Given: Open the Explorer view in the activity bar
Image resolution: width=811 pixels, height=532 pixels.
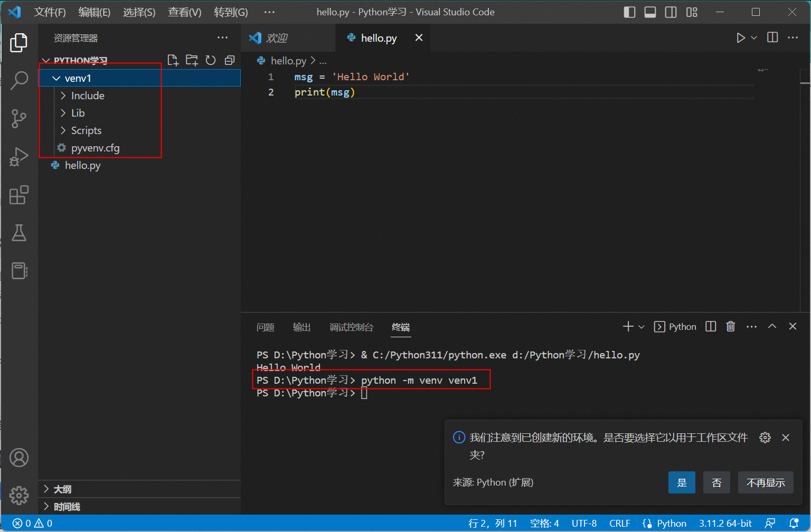Looking at the screenshot, I should coord(19,43).
